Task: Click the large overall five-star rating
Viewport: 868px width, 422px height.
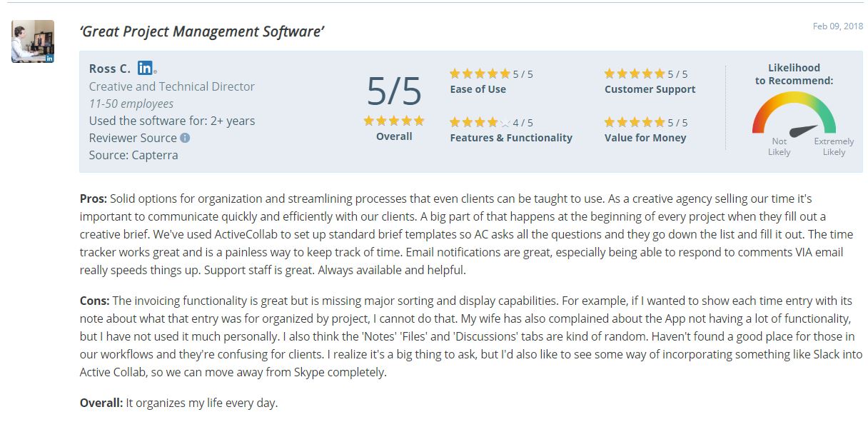Action: point(394,121)
